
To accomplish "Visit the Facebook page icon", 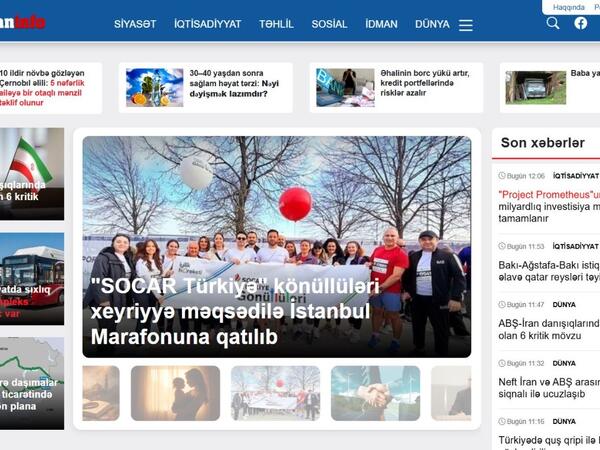I will (x=580, y=23).
